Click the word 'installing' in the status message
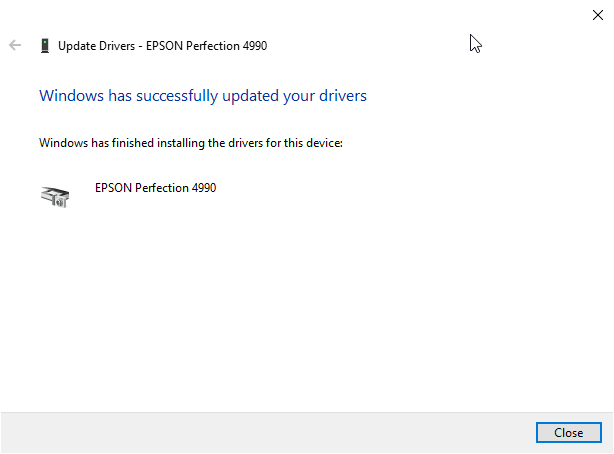The width and height of the screenshot is (614, 454). click(x=181, y=143)
